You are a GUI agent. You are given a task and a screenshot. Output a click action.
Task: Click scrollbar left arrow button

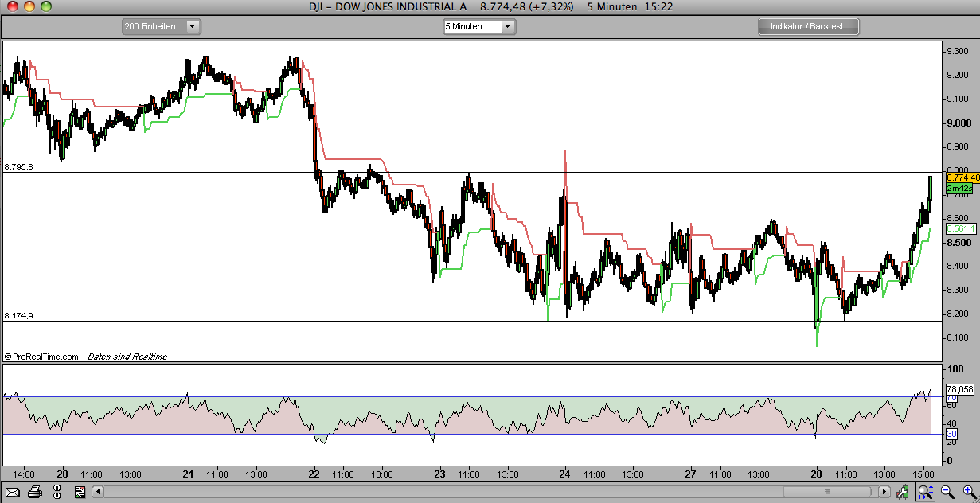click(x=100, y=492)
